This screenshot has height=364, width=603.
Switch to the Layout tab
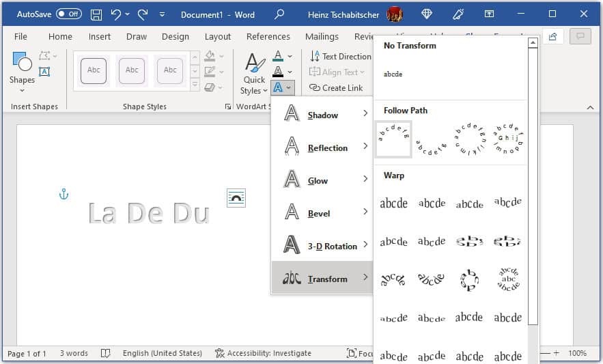218,37
